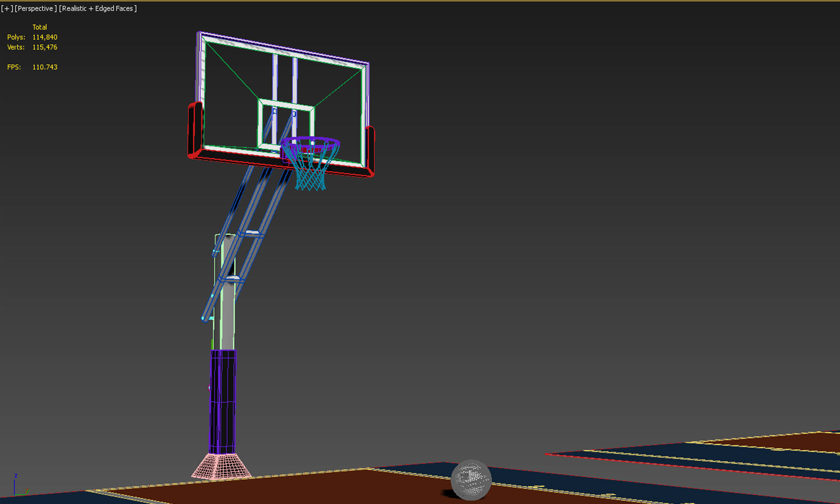Click the Total statistics heading
Screen dimensions: 840x504
(x=40, y=27)
